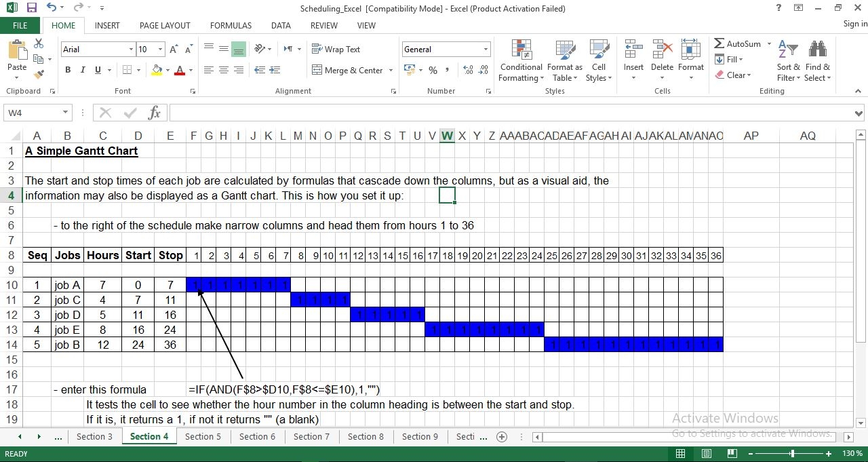Click the Activate Windows settings link
868x462 pixels.
752,433
